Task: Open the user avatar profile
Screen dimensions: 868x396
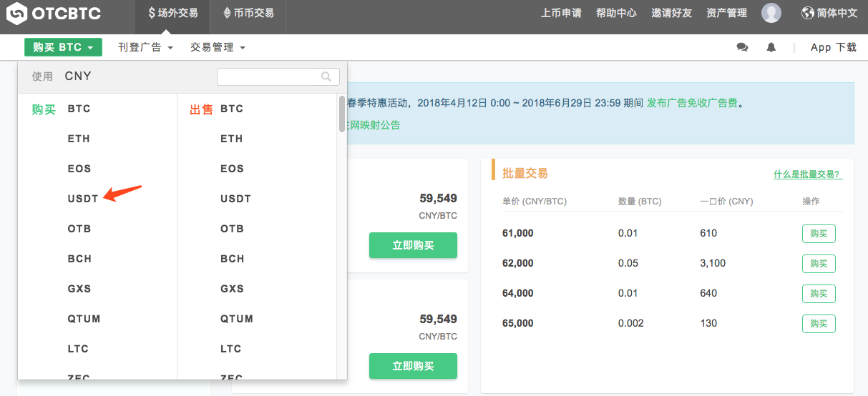Action: (771, 13)
